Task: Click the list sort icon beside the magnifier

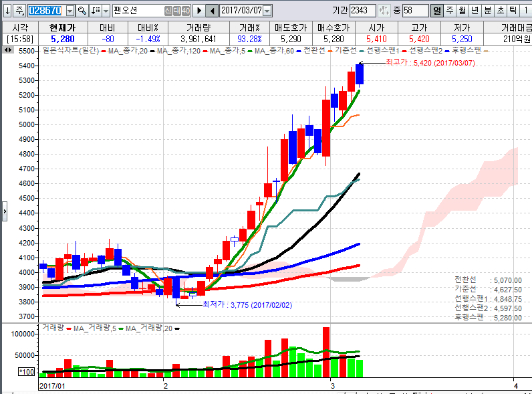Action: (x=94, y=11)
